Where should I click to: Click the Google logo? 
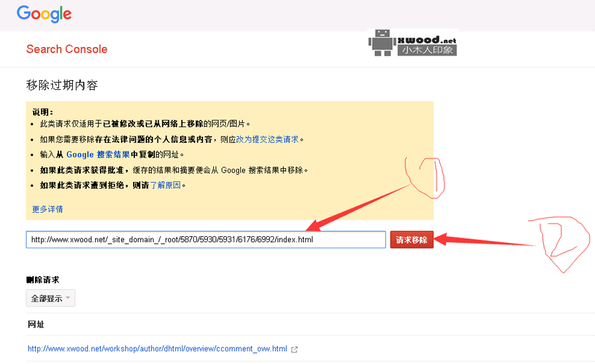[x=44, y=14]
